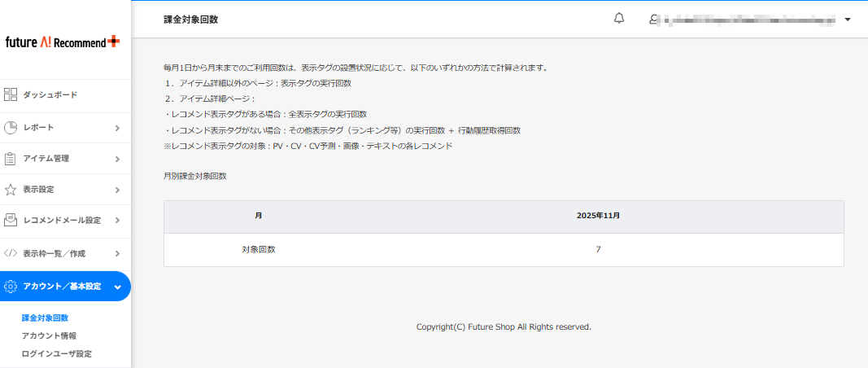Click the 2025年11月 column header

598,216
